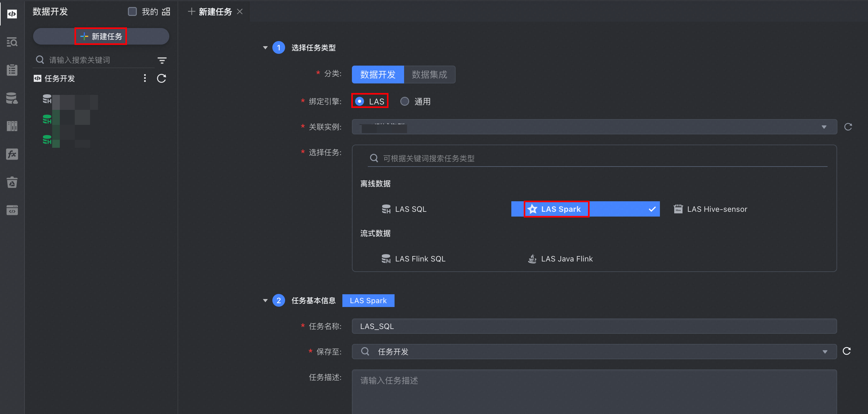Switch to the 数据集成 category tab
868x414 pixels.
pos(429,75)
